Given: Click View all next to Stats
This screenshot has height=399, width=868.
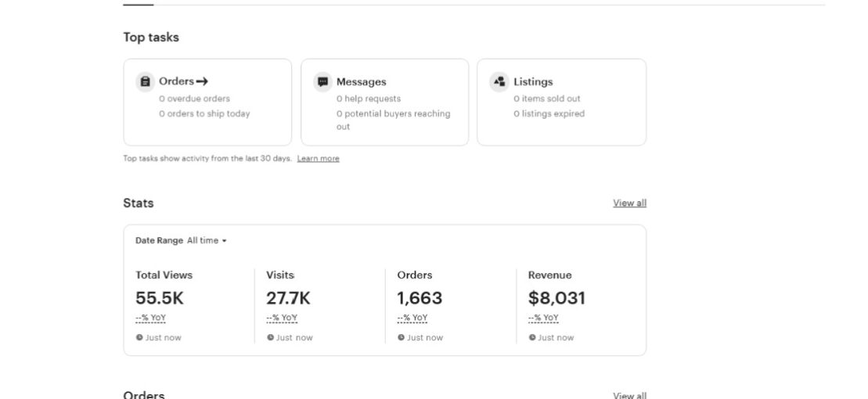Looking at the screenshot, I should point(629,203).
